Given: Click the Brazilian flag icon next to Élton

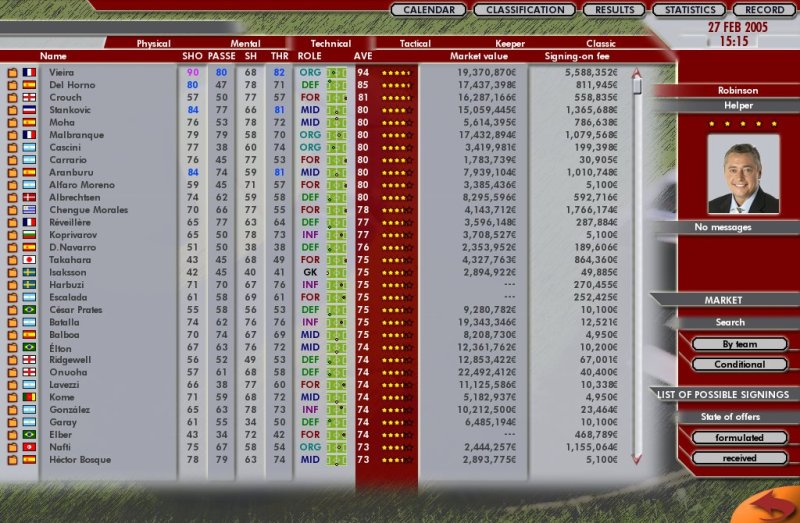Looking at the screenshot, I should point(29,347).
